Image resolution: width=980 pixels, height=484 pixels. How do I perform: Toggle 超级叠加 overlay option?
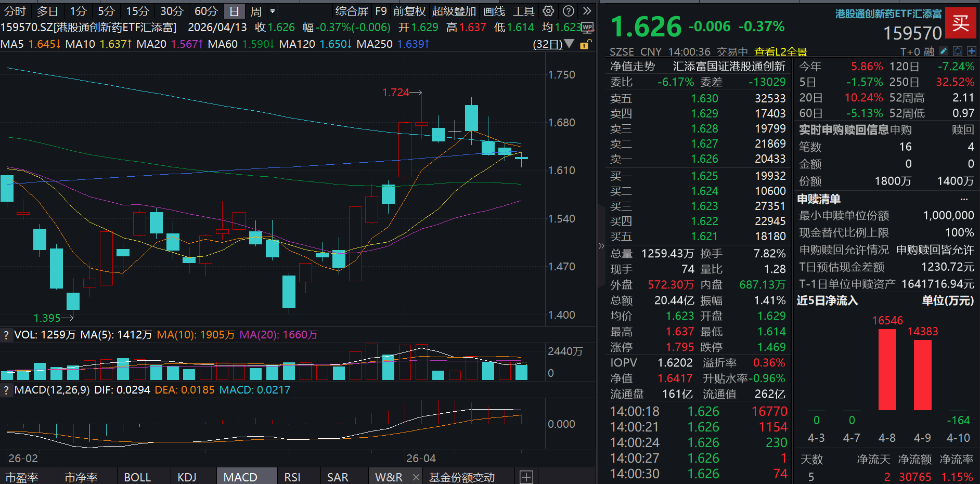point(454,11)
